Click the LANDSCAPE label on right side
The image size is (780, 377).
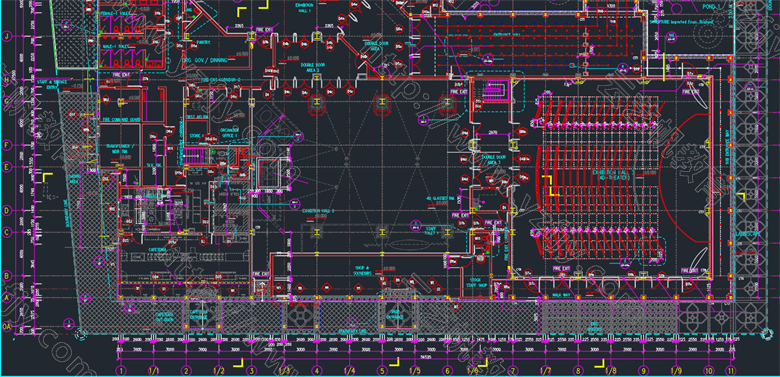point(748,234)
